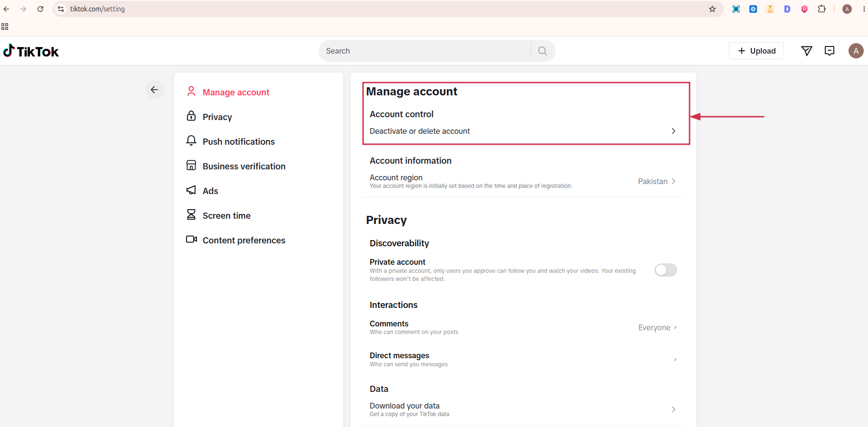868x427 pixels.
Task: Open the TikTok profile avatar menu
Action: pos(856,51)
